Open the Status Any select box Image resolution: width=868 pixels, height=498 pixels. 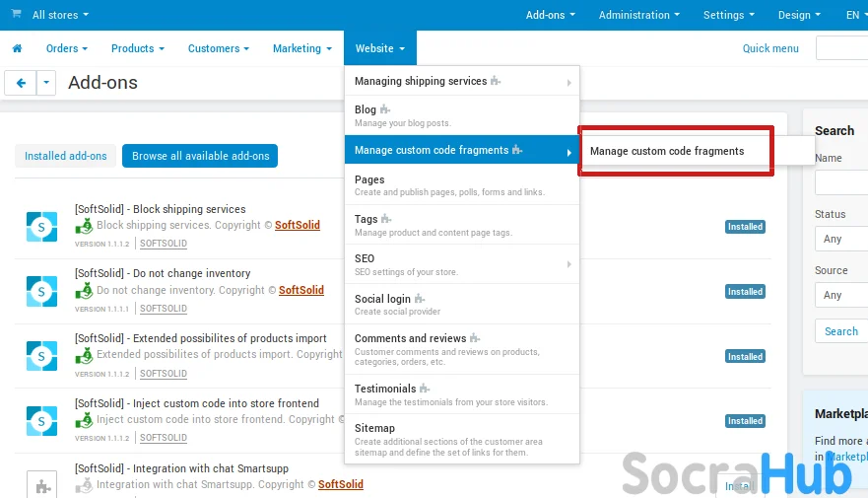click(x=841, y=239)
